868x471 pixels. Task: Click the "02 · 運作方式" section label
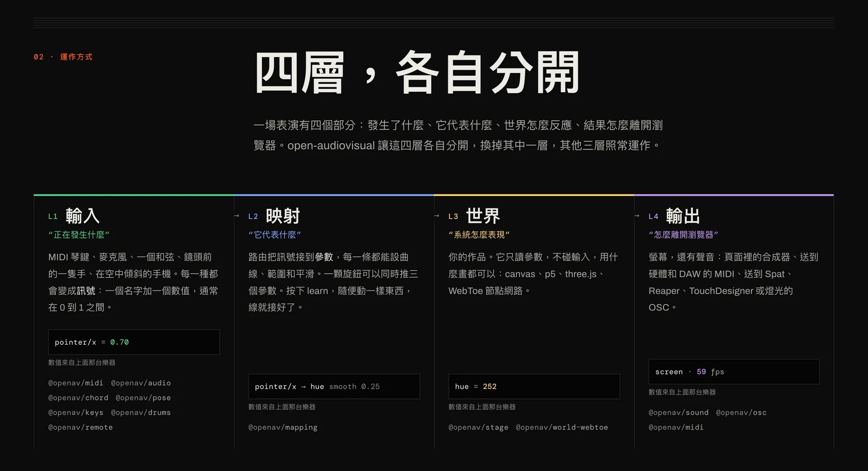63,57
